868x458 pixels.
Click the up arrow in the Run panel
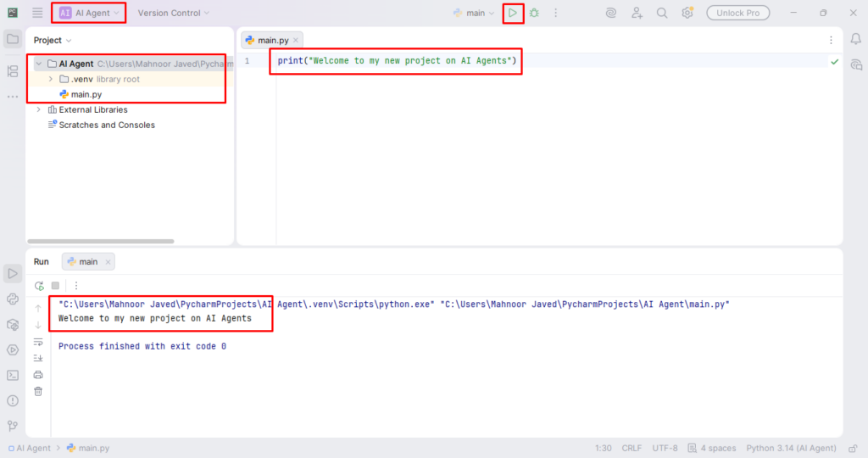[x=38, y=309]
